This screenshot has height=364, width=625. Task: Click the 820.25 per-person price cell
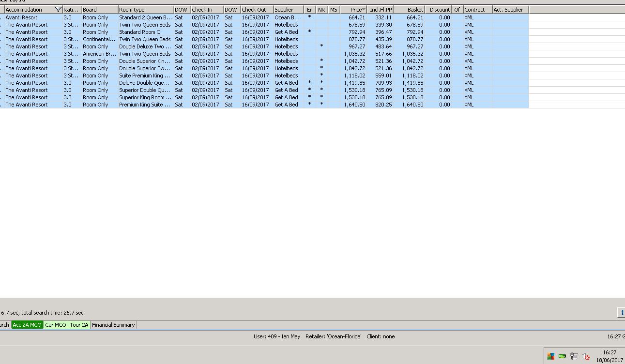[381, 105]
